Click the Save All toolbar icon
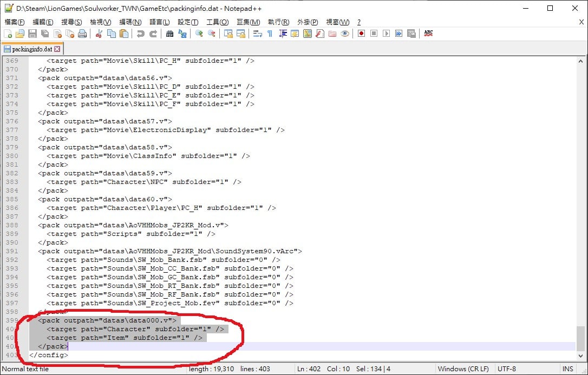Viewport: 588px width, 375px height. point(45,34)
